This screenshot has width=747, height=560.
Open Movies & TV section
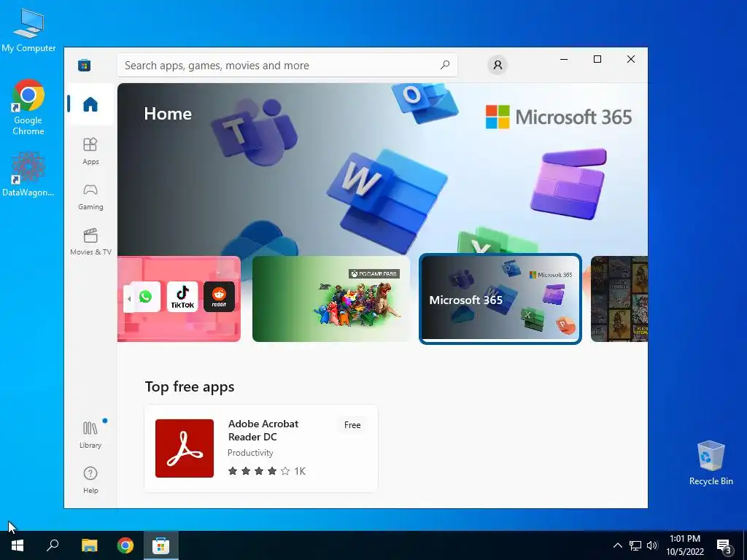click(x=90, y=242)
